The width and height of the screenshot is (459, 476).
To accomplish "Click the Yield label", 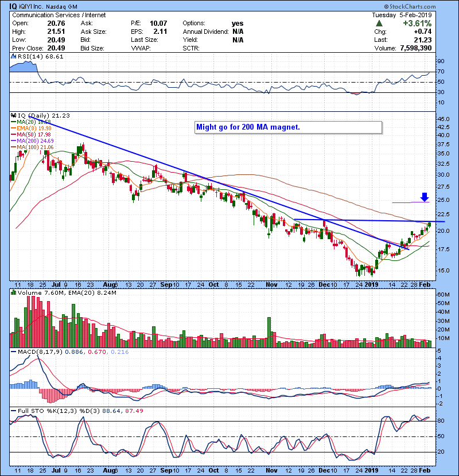I will coord(190,40).
